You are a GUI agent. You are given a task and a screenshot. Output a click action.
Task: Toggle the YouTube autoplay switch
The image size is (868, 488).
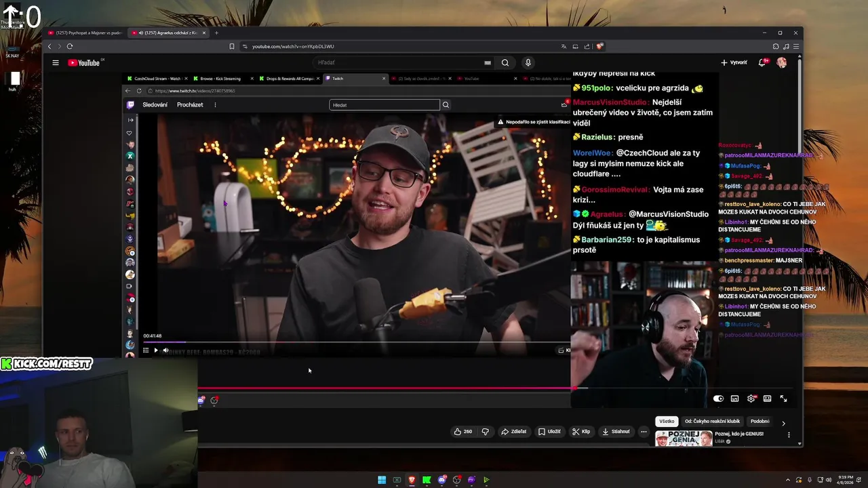(x=718, y=399)
